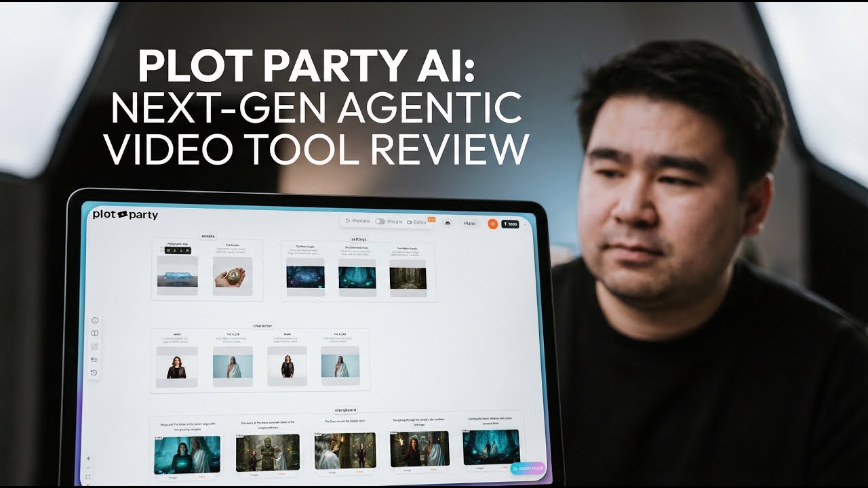The height and width of the screenshot is (488, 868).
Task: Open the Holographic Map asset thumbnail
Action: point(177,276)
